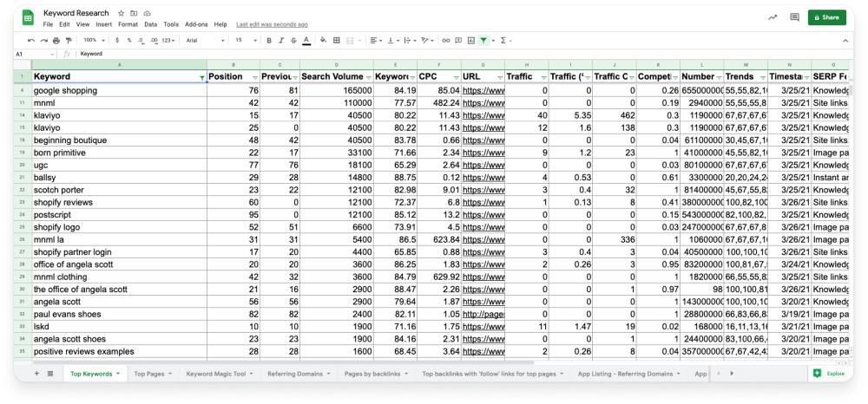868x404 pixels.
Task: Open the cell borders tool
Action: point(336,41)
